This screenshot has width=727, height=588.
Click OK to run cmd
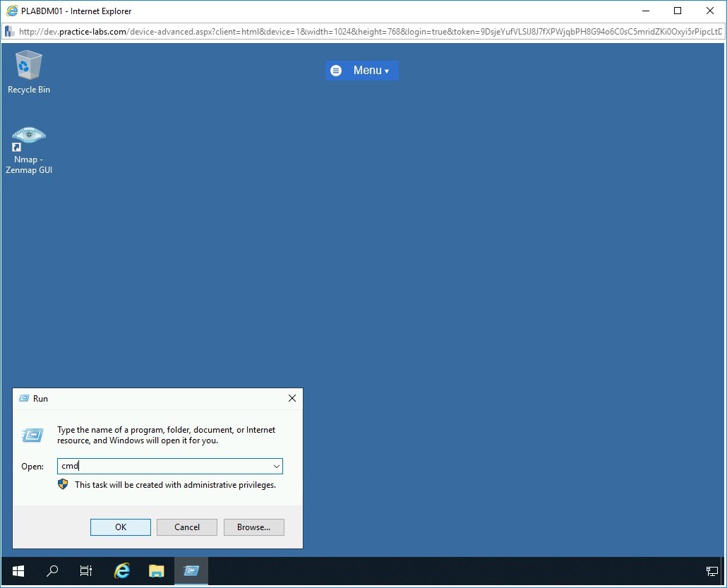click(120, 527)
